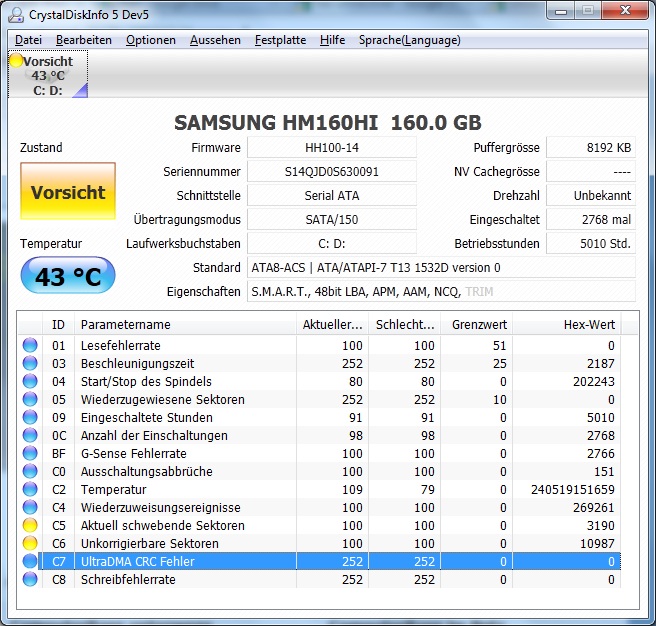Click the Eingeschaltet field 2768 mal
Viewport: 656px width, 626px height.
coord(591,219)
